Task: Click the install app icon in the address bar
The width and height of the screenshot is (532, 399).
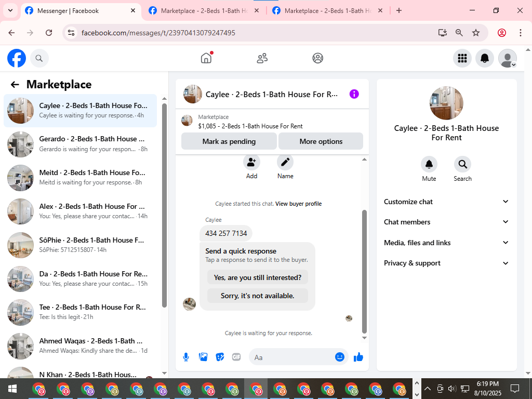Action: (442, 33)
